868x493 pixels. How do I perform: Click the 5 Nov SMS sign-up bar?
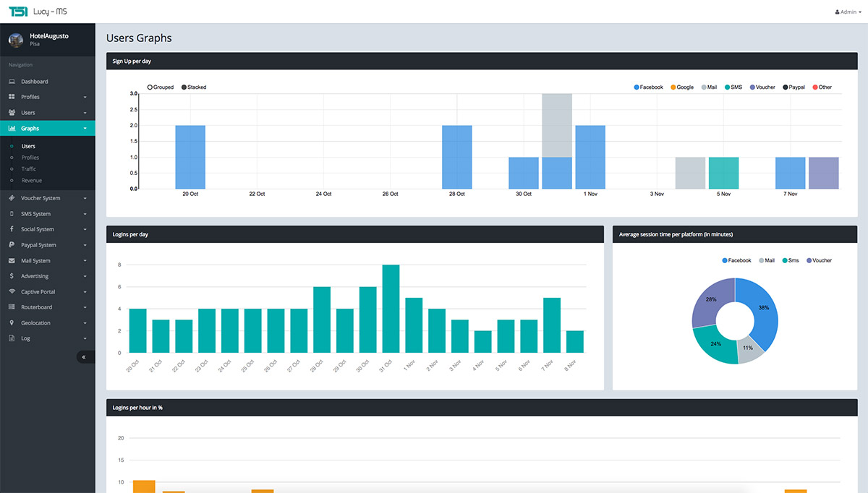pos(723,173)
